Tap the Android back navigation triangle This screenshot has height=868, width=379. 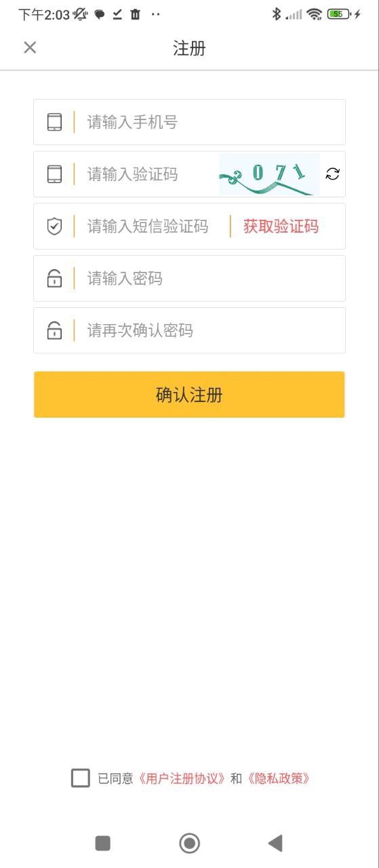tap(275, 843)
